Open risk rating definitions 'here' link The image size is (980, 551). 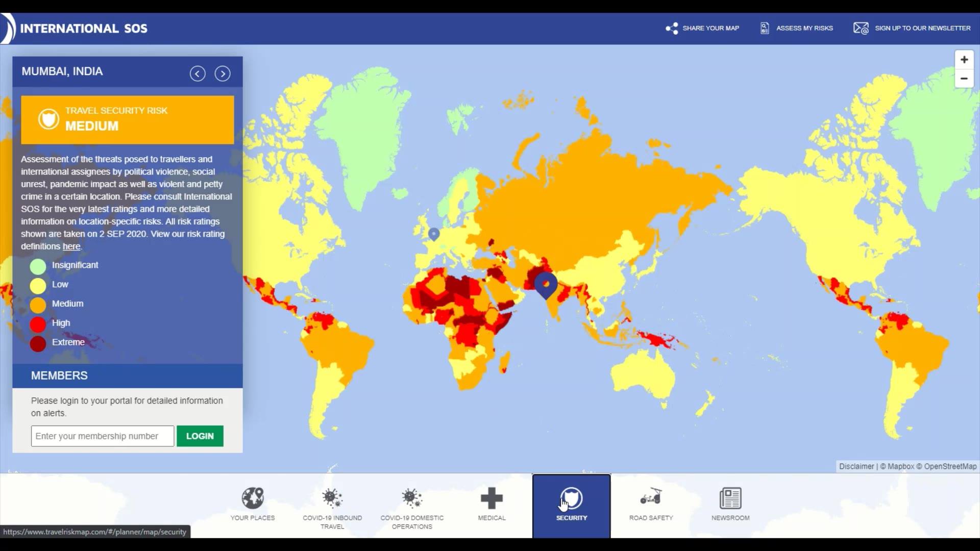pyautogui.click(x=71, y=246)
